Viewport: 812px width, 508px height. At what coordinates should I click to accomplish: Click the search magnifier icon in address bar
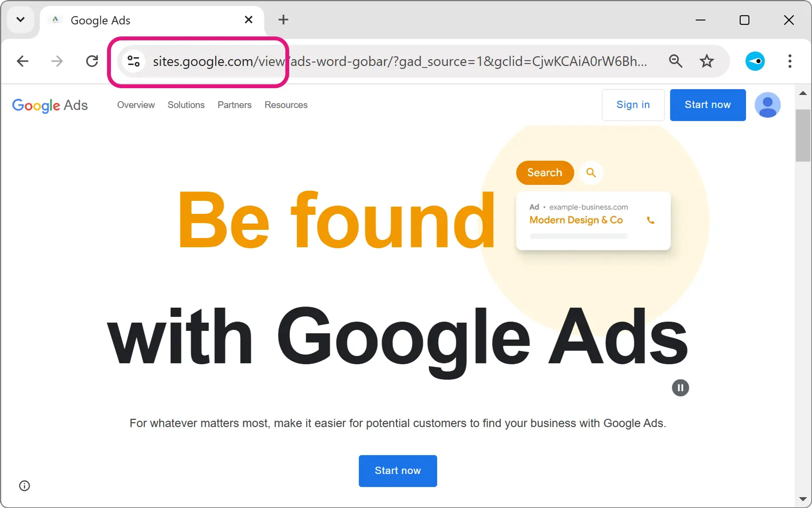[676, 61]
